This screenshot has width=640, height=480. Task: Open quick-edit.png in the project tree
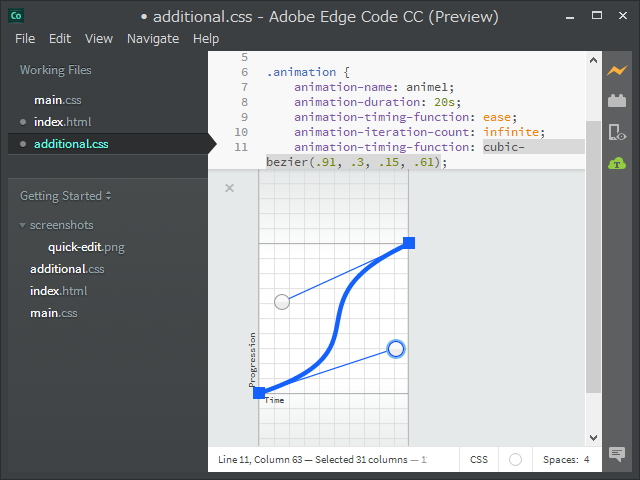(86, 247)
